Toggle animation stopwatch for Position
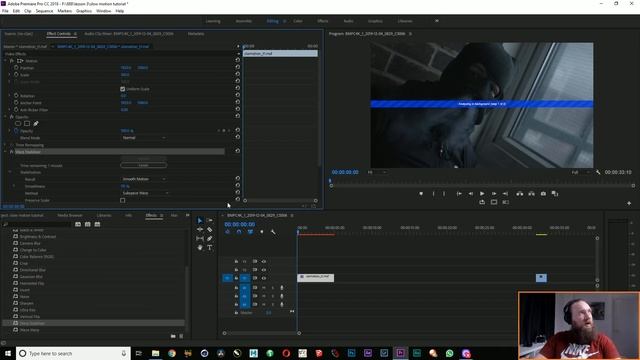 pyautogui.click(x=16, y=68)
